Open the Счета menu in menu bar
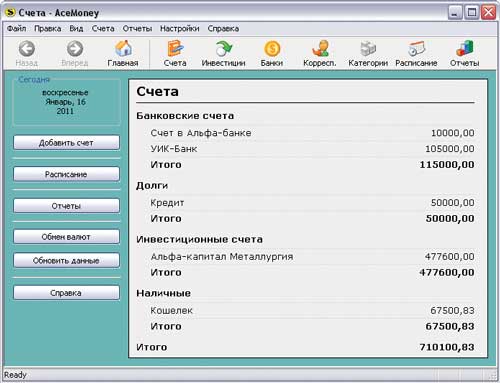The width and height of the screenshot is (500, 383). tap(103, 29)
